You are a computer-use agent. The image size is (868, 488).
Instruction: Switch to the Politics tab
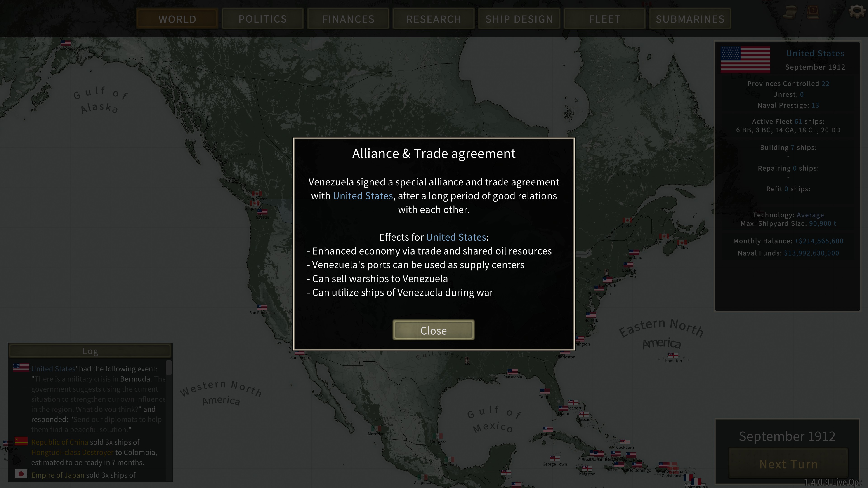[x=262, y=19]
